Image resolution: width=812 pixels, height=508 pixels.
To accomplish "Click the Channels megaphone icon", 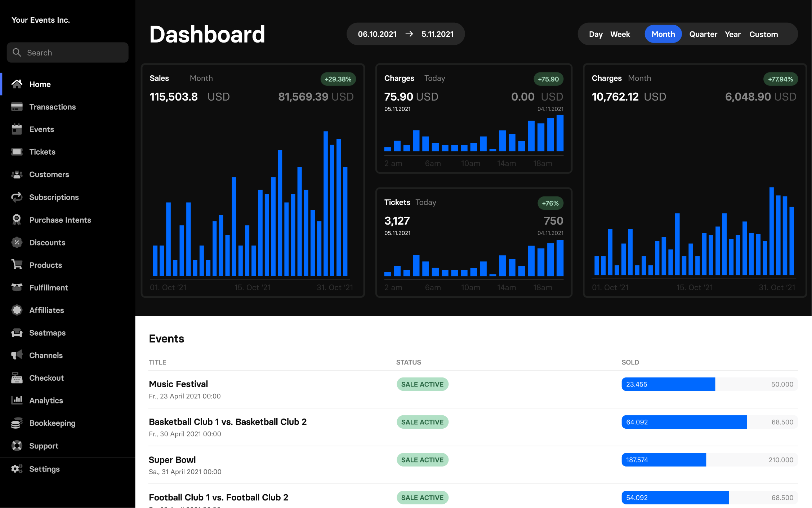I will point(17,355).
